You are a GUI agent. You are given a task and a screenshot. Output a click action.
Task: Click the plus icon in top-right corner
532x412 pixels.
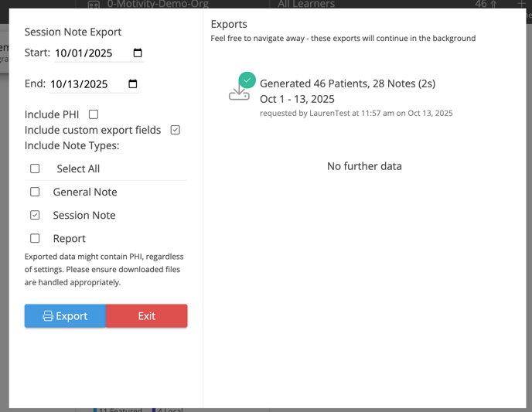(x=520, y=4)
